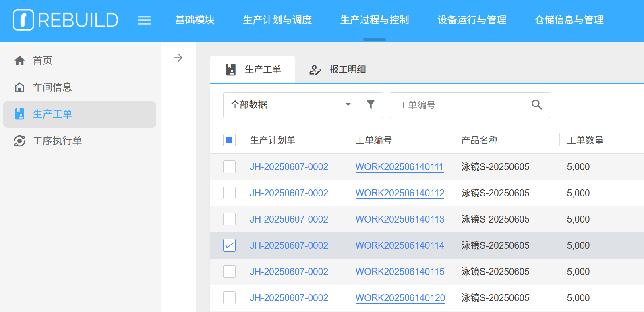Open work order link WORK202506140112
Screen dimensions: 644x312
coord(400,193)
